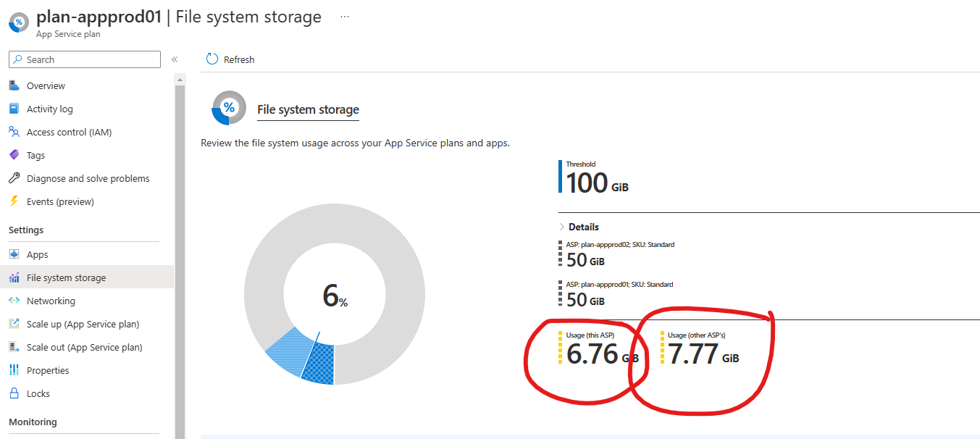The width and height of the screenshot is (980, 439).
Task: Click the Diagnose and solve problems wrench icon
Action: coord(14,178)
